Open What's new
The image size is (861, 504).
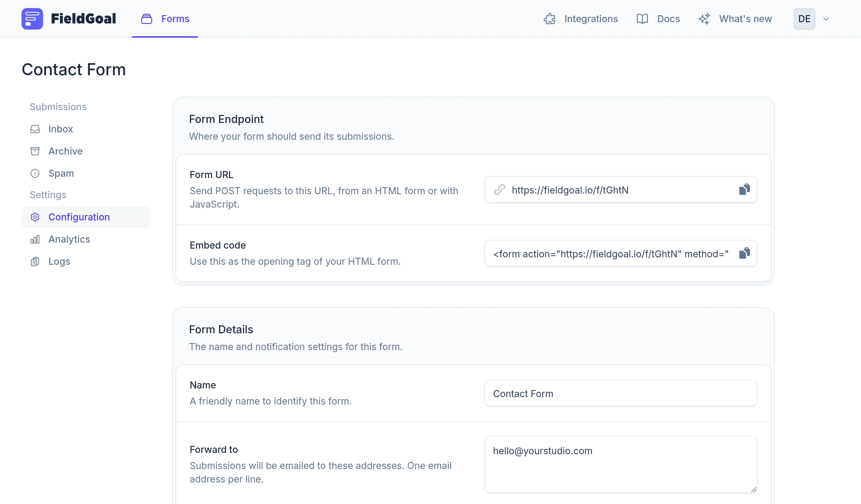click(735, 19)
